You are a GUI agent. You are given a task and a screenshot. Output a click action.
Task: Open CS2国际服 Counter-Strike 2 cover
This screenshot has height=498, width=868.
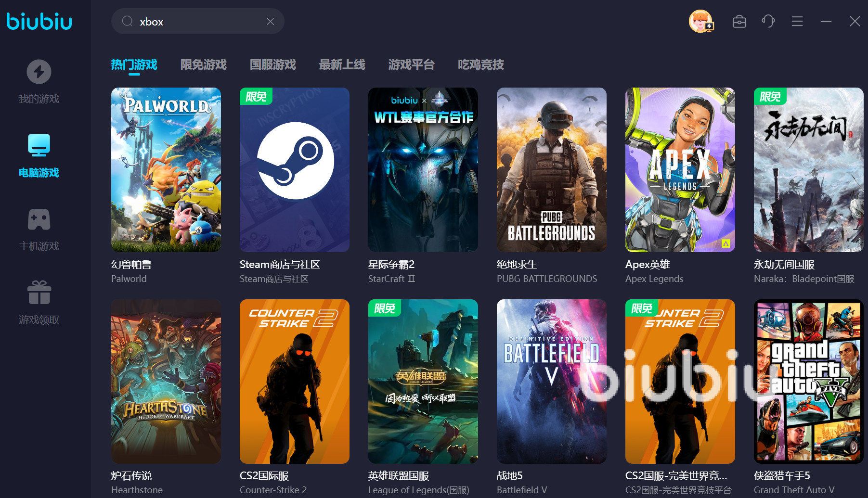[x=295, y=382]
